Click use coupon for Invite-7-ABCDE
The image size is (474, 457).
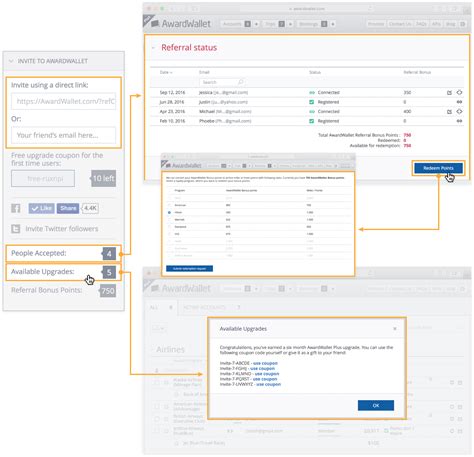[265, 363]
